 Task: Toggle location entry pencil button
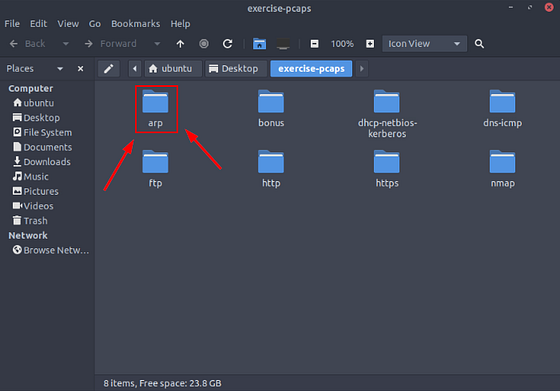pos(109,69)
